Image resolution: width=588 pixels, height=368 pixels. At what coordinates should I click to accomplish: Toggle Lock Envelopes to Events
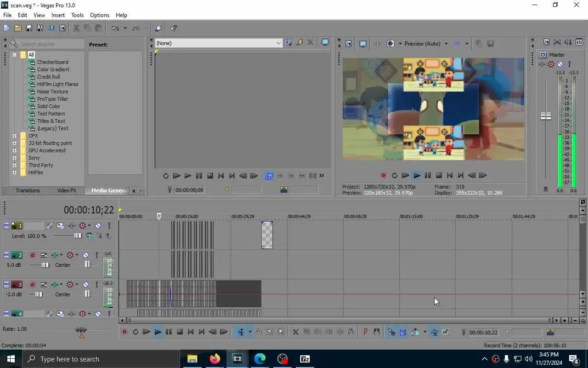(x=434, y=332)
